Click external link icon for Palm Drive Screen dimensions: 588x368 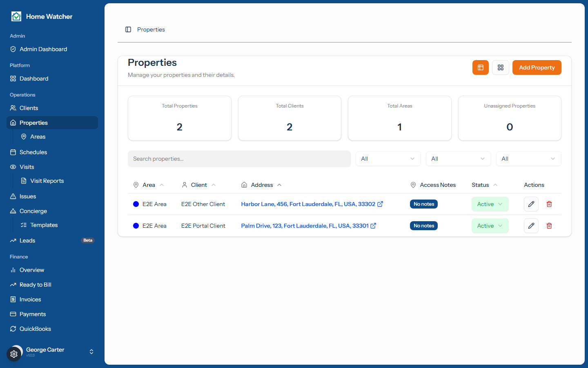click(x=373, y=226)
